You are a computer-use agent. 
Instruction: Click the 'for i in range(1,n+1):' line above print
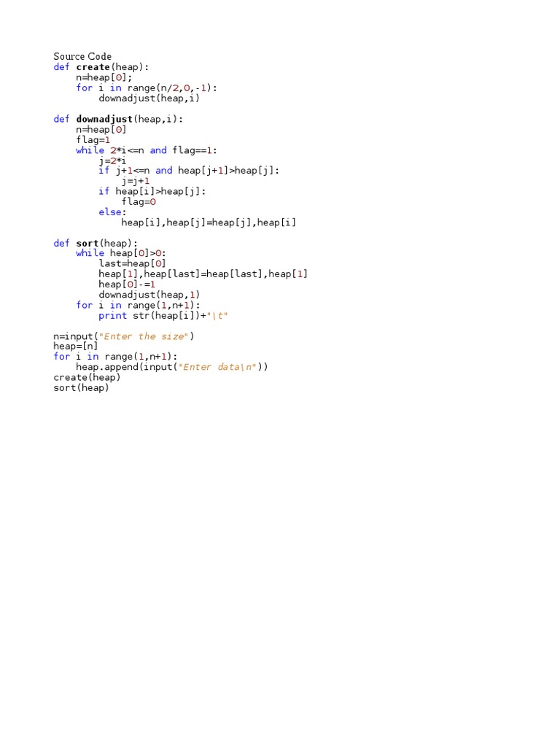click(x=138, y=306)
